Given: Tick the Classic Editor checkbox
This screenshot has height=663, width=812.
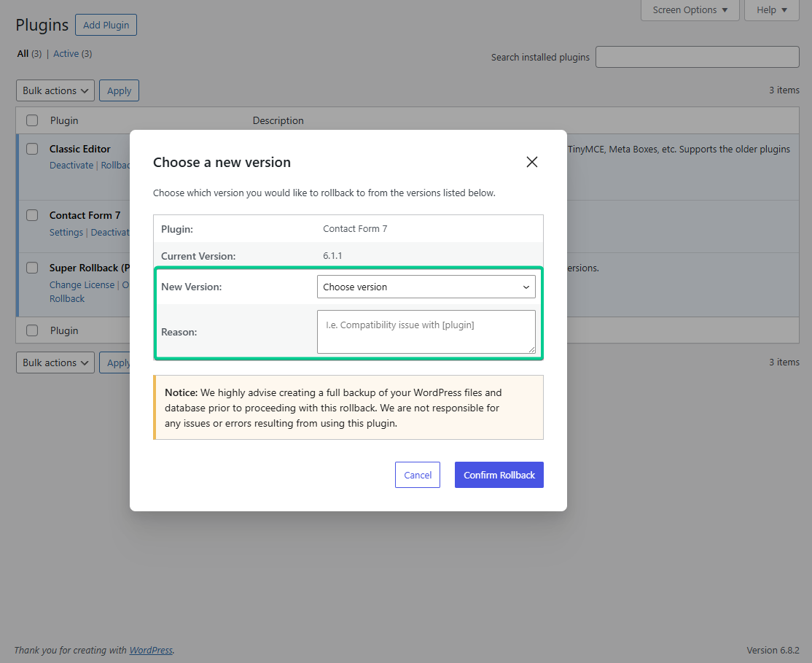Looking at the screenshot, I should pyautogui.click(x=32, y=149).
